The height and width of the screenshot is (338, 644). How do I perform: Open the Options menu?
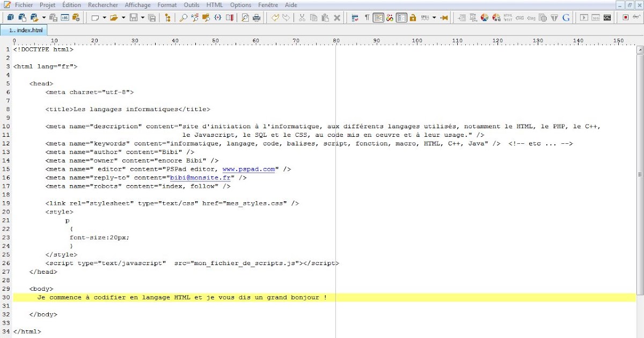[x=240, y=5]
